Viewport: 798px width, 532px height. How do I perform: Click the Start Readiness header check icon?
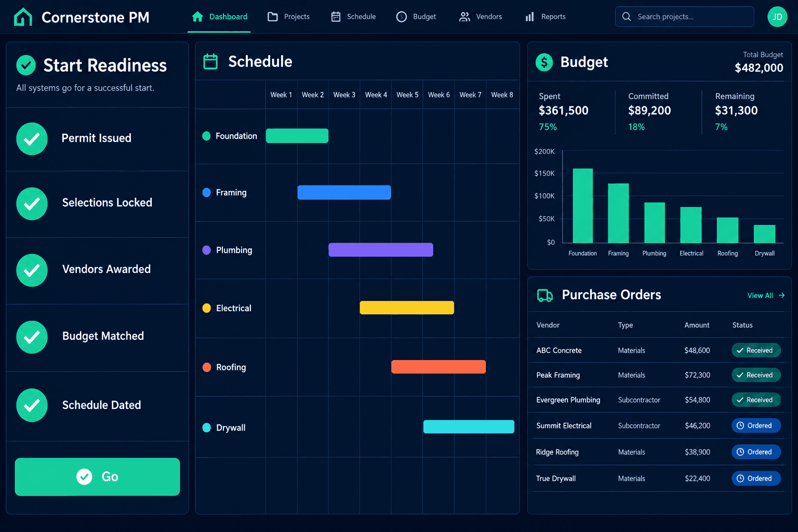point(26,65)
